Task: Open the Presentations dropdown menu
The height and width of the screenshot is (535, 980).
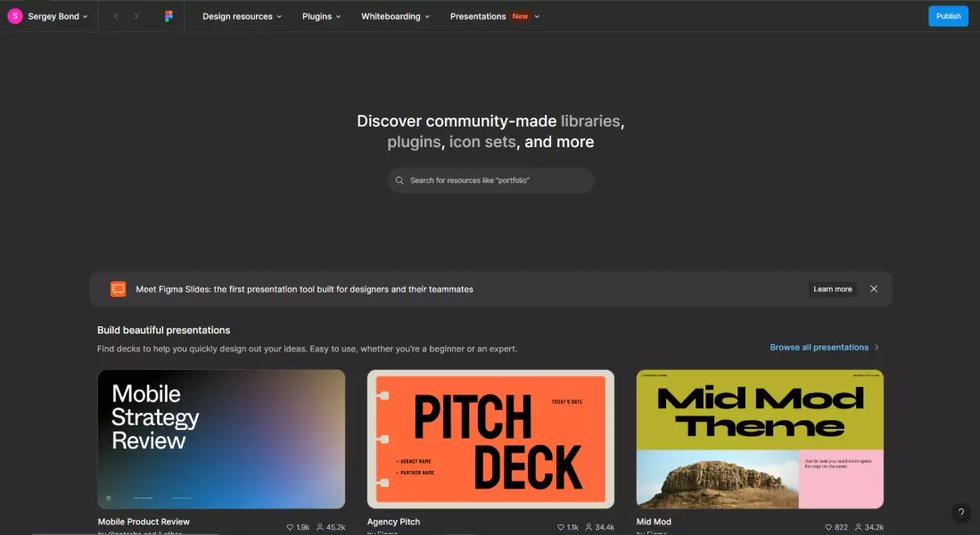Action: (x=494, y=16)
